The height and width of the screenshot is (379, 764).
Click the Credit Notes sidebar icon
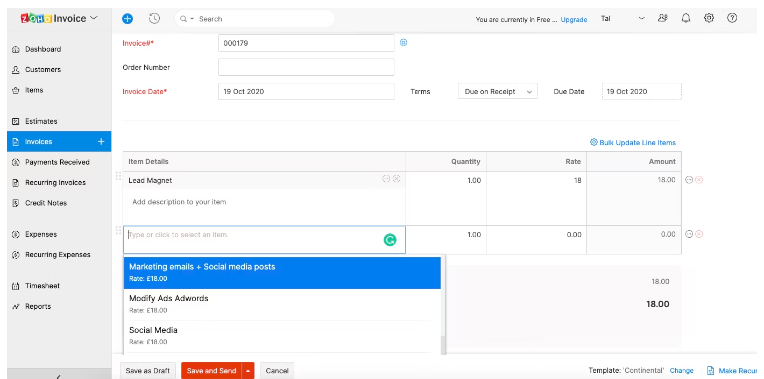16,203
